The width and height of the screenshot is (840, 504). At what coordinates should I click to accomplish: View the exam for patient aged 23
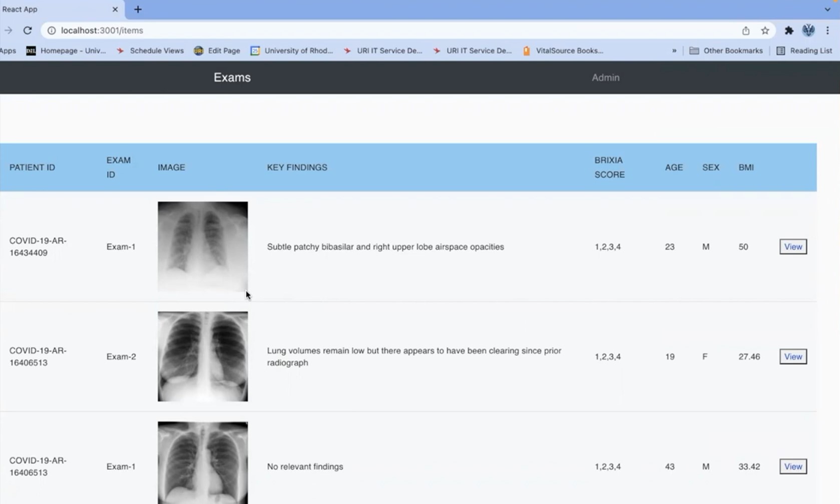click(x=792, y=247)
